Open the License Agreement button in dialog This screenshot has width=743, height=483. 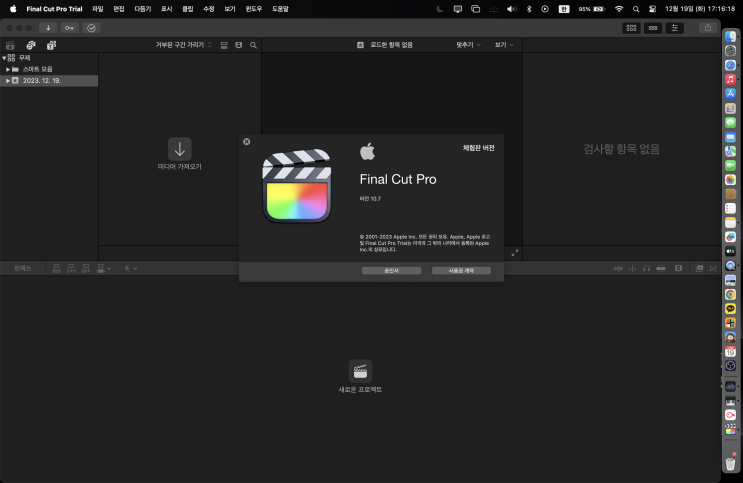(x=461, y=271)
